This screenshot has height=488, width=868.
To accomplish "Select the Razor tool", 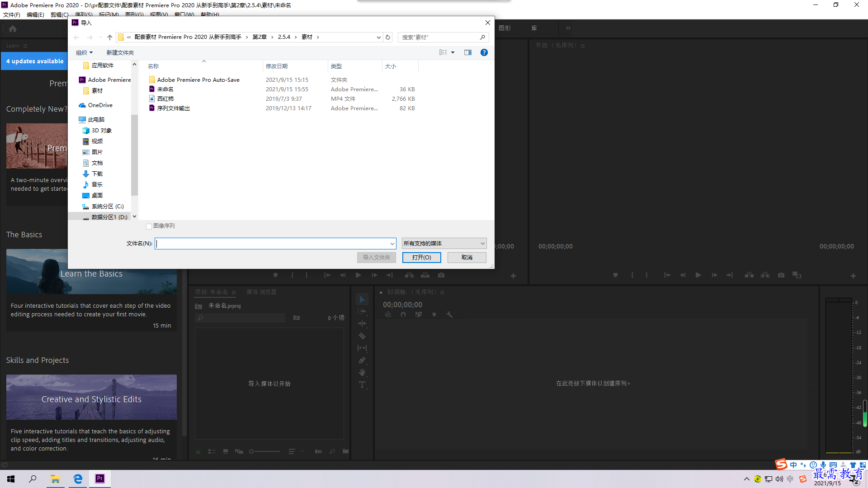I will coord(362,336).
